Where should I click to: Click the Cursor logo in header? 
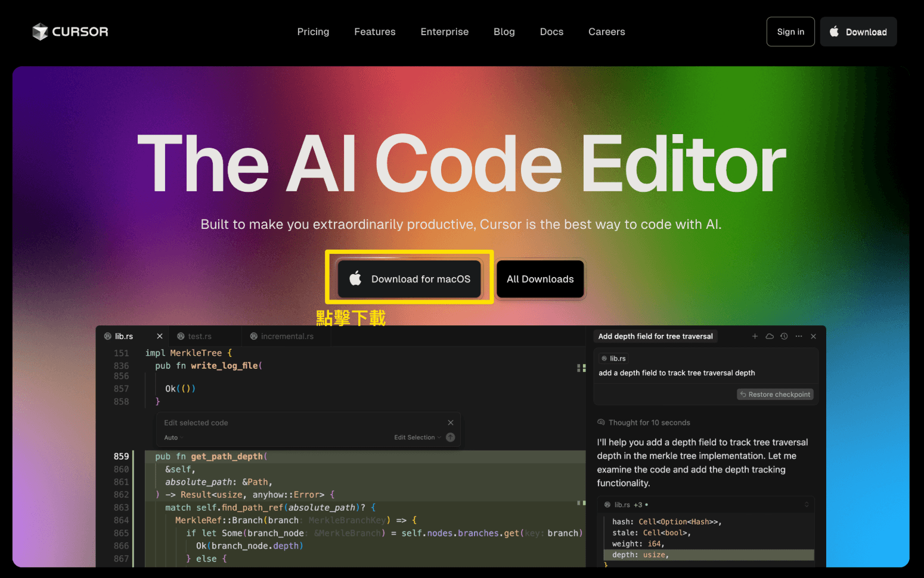point(70,32)
